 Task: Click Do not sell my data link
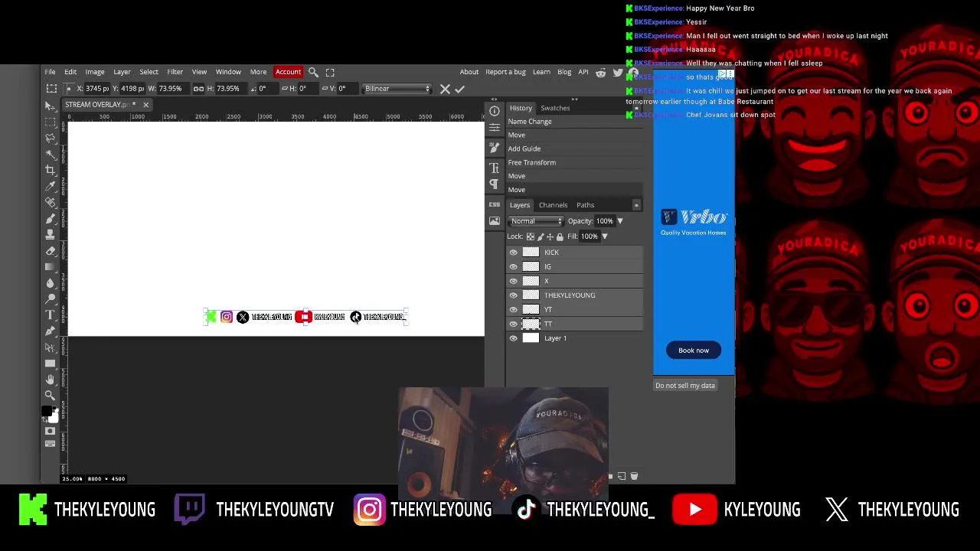(x=685, y=386)
